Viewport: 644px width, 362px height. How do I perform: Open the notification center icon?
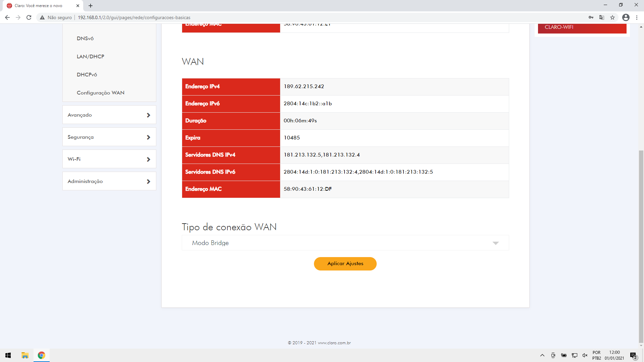[x=633, y=355]
